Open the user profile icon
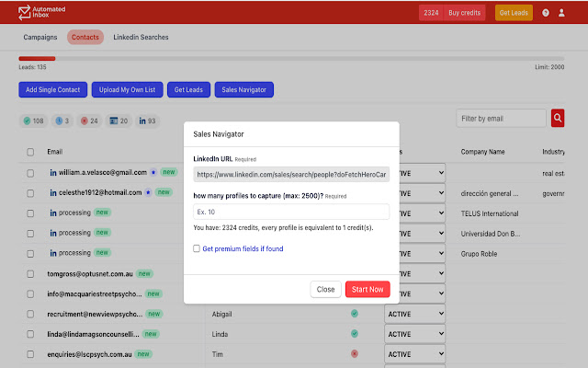 (561, 13)
